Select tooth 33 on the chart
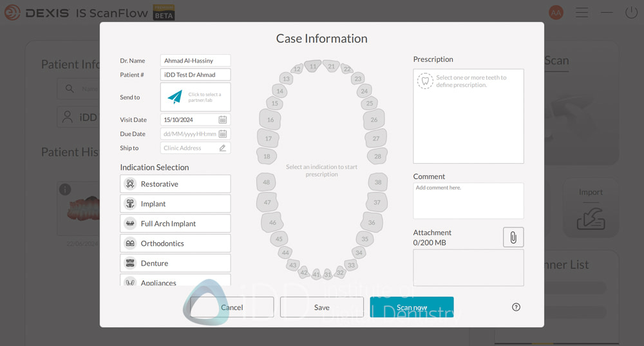This screenshot has height=346, width=644. 351,265
